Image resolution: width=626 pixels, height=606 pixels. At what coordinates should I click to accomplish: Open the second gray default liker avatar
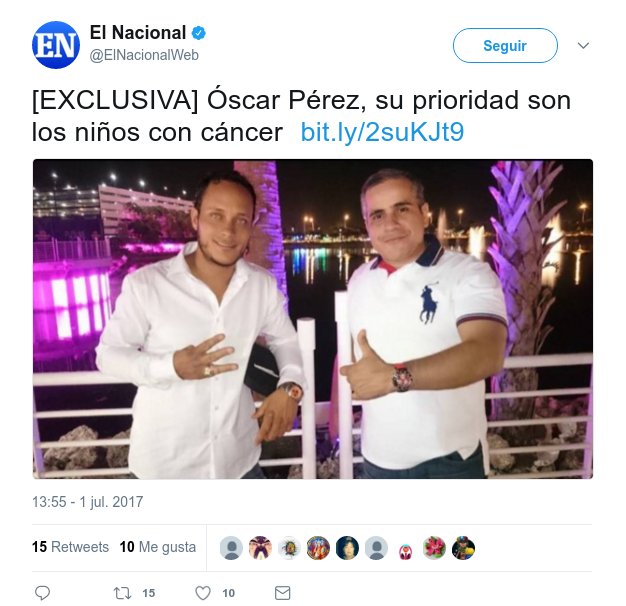[376, 548]
